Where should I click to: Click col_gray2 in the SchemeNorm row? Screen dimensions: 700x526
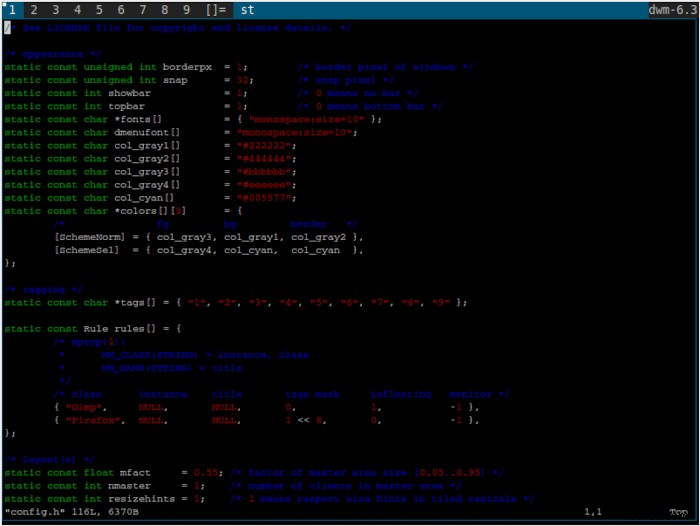(318, 237)
